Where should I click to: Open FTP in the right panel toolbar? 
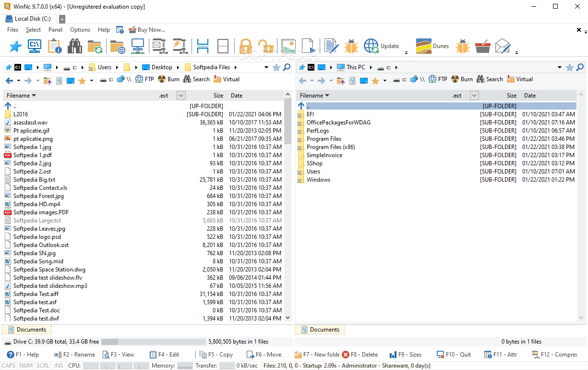(438, 79)
